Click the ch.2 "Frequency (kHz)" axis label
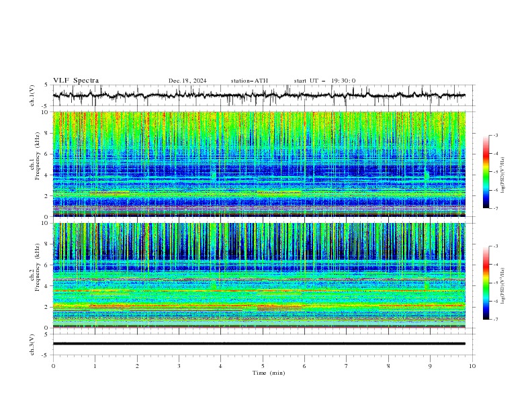 (x=37, y=267)
